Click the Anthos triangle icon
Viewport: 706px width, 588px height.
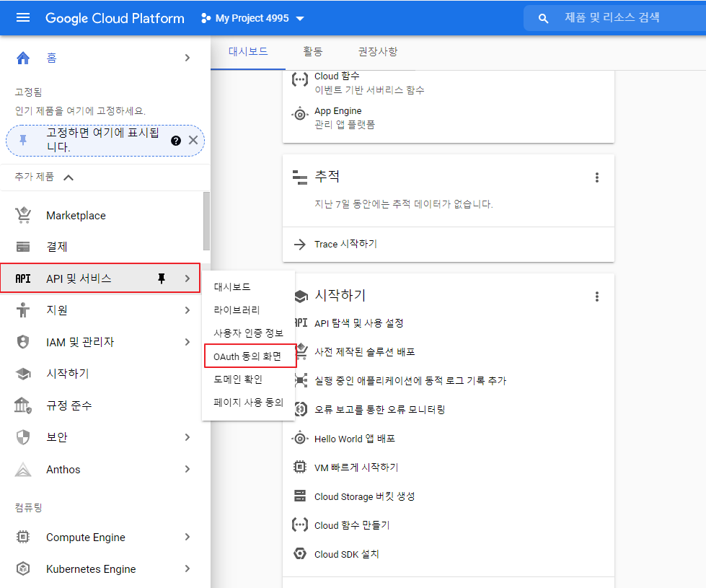tap(23, 469)
